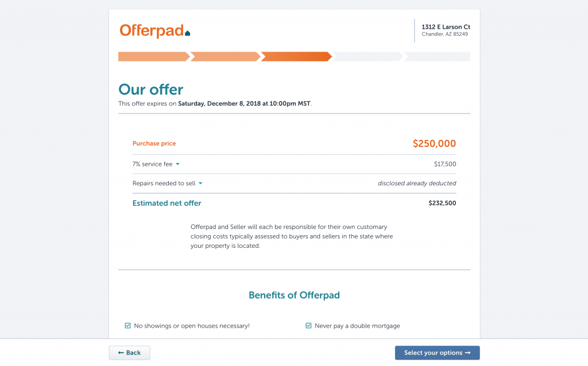Click the 7% service fee label

(x=152, y=164)
